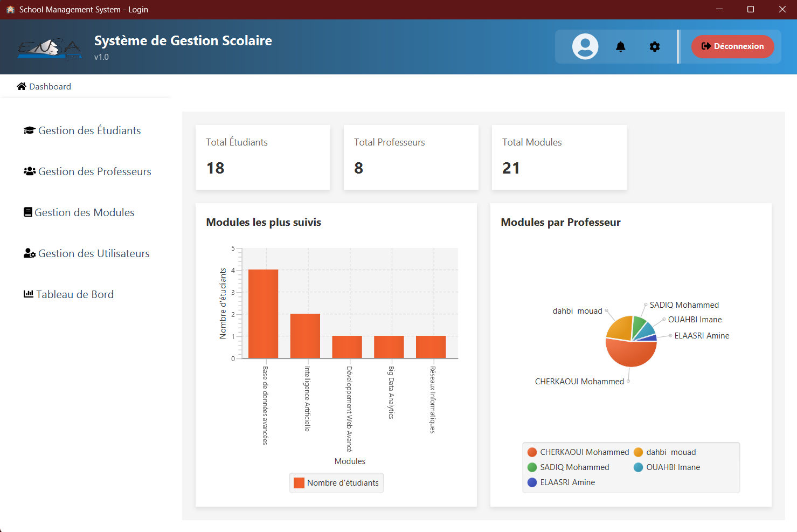Click dahbi mouad orange legend dot
Viewport: 797px width, 532px height.
tap(639, 452)
